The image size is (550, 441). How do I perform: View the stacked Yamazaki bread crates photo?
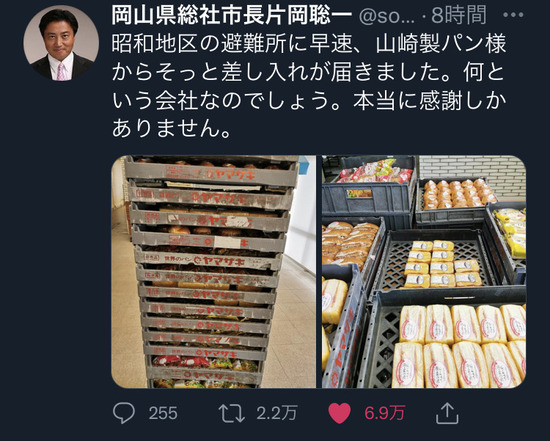(214, 272)
